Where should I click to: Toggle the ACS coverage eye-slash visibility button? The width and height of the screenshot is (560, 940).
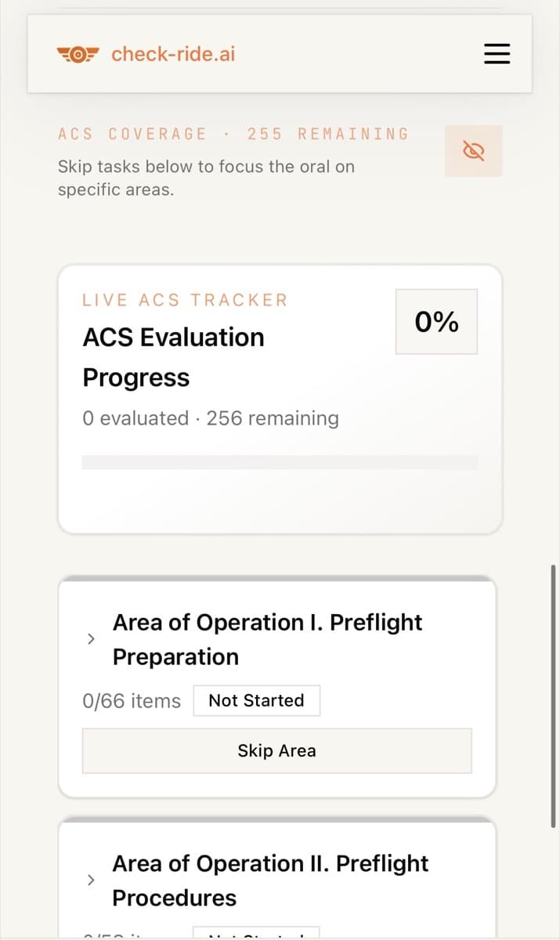pos(473,150)
